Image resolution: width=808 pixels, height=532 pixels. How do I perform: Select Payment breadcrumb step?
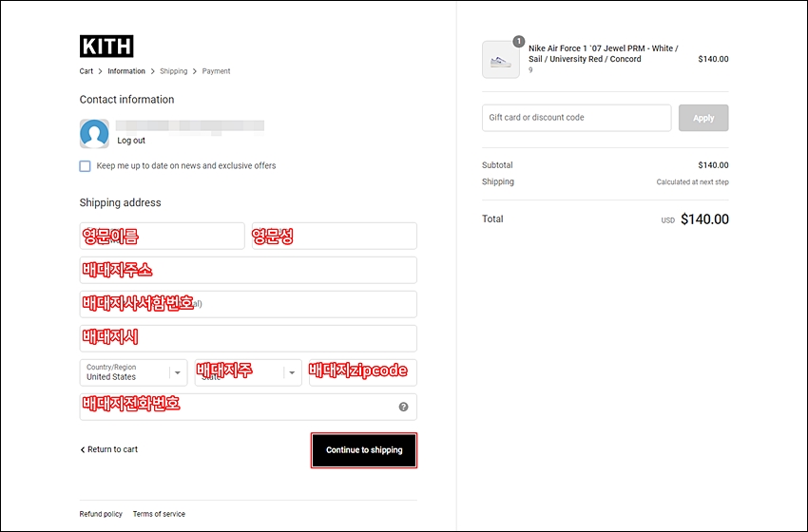216,71
